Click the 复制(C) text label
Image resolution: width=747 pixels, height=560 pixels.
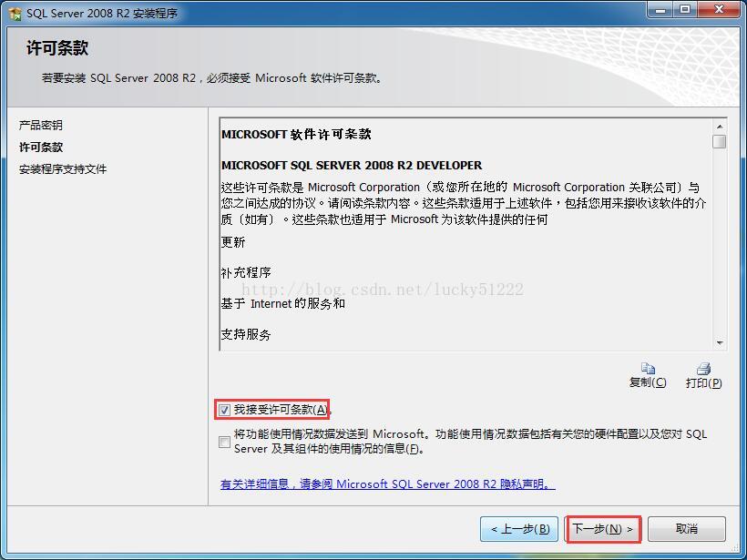[x=648, y=382]
